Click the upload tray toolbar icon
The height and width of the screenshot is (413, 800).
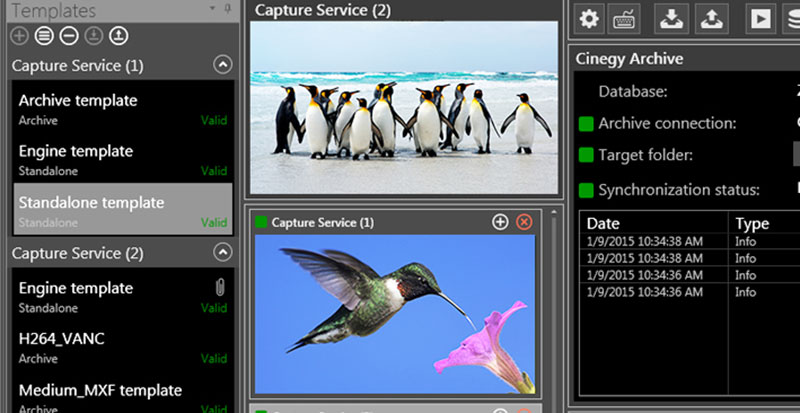712,19
